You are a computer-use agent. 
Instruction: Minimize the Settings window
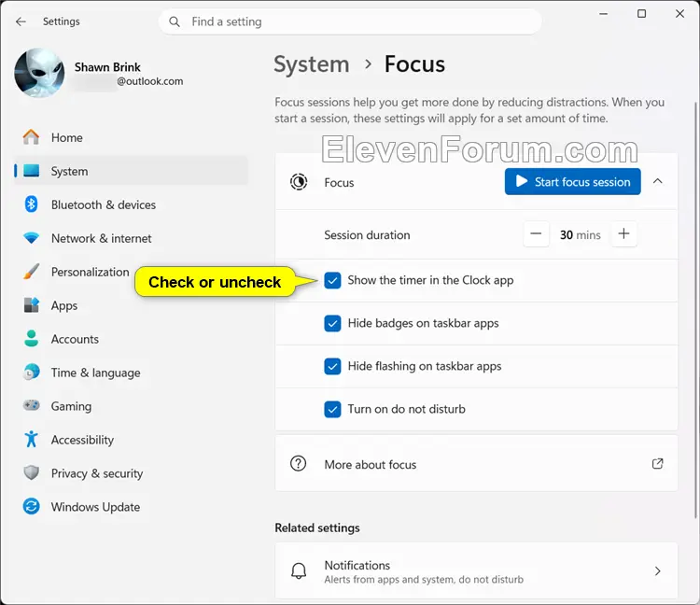604,14
